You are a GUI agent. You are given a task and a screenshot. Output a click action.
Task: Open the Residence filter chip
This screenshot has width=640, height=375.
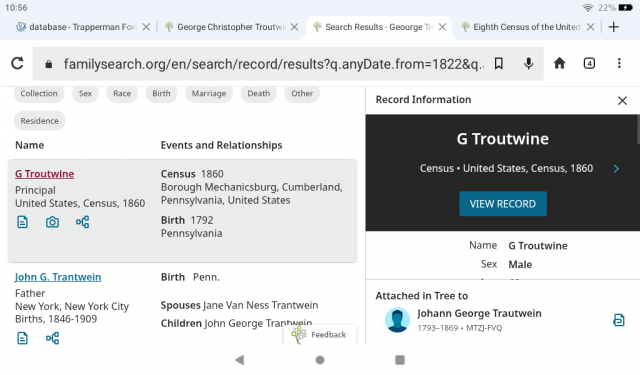coord(40,121)
